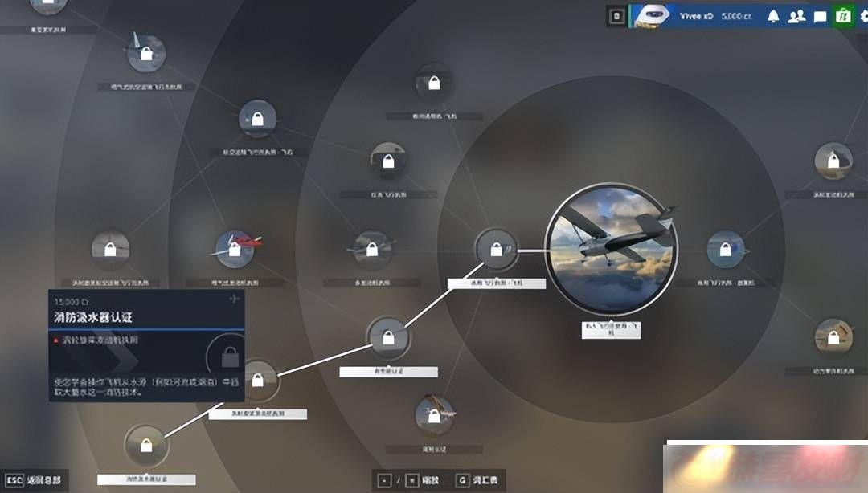Screen dimensions: 868x493
Task: Click the equals zoom-in key button
Action: point(411,480)
